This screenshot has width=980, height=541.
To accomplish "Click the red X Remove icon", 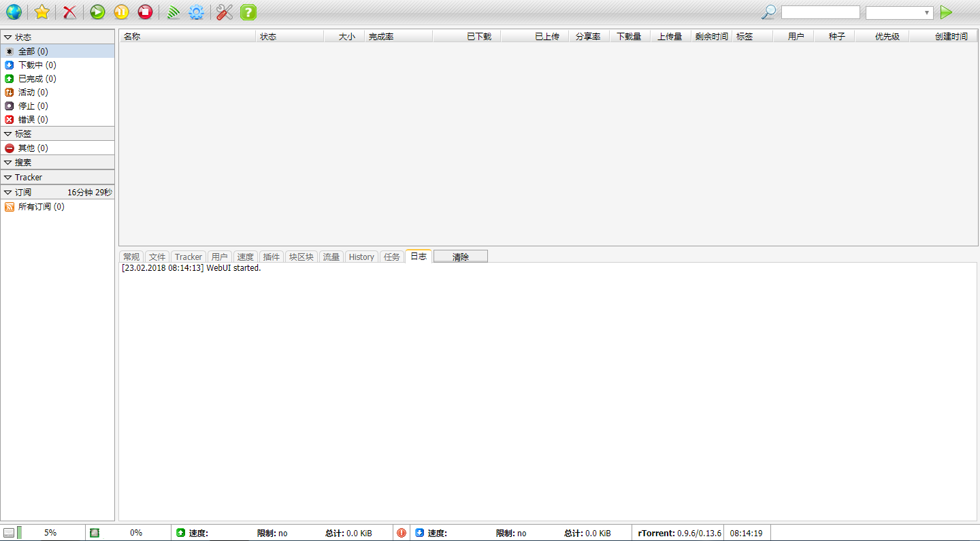I will tap(69, 12).
